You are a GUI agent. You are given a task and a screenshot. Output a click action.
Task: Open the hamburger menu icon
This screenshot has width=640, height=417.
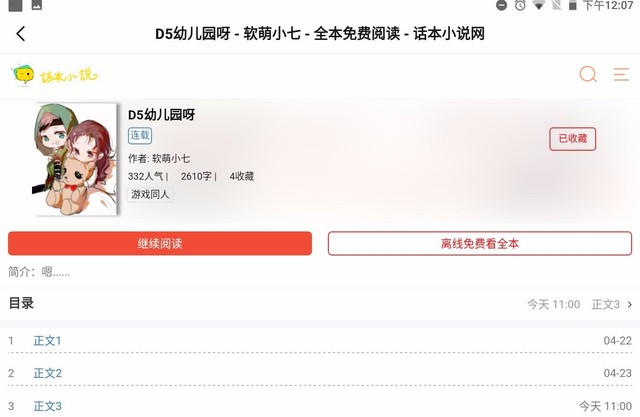pos(621,75)
